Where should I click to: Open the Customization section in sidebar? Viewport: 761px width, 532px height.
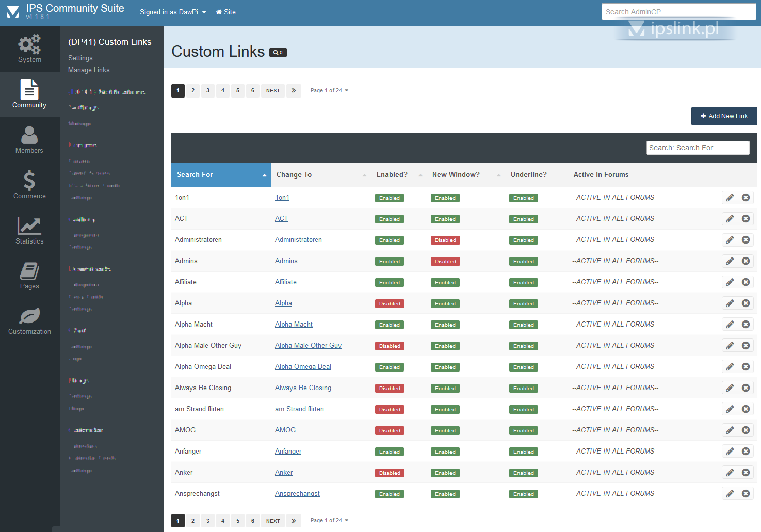30,321
